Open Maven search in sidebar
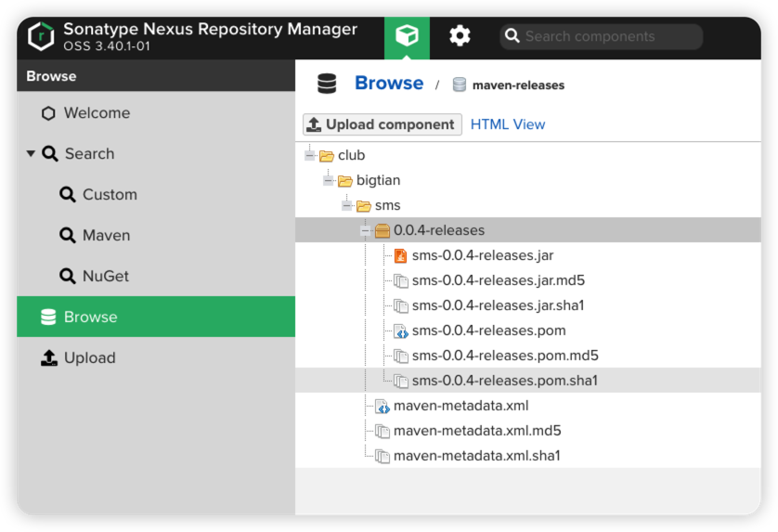Viewport: 778px width, 532px height. [x=156, y=235]
